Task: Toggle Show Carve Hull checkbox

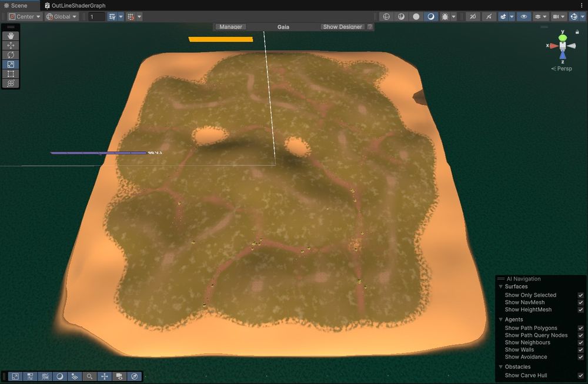Action: (580, 376)
